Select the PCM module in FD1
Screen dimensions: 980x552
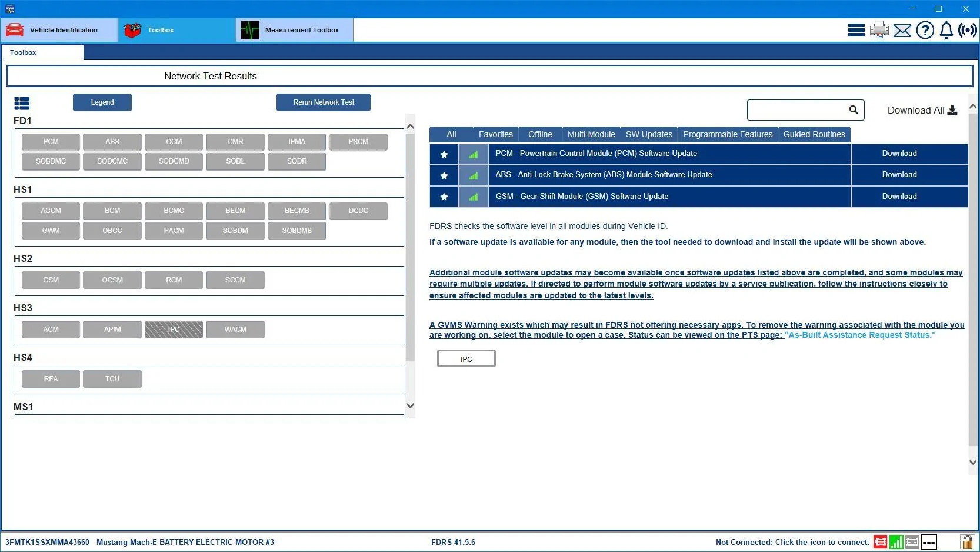51,142
